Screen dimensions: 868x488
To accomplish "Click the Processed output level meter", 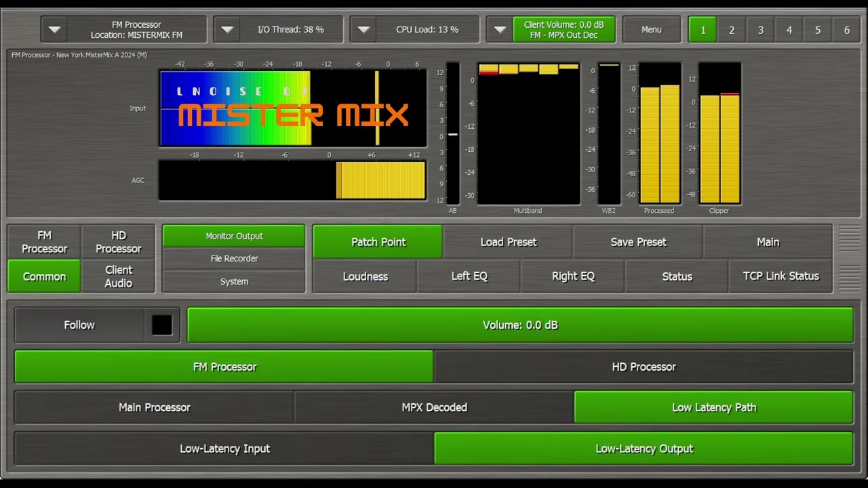I will [x=660, y=134].
